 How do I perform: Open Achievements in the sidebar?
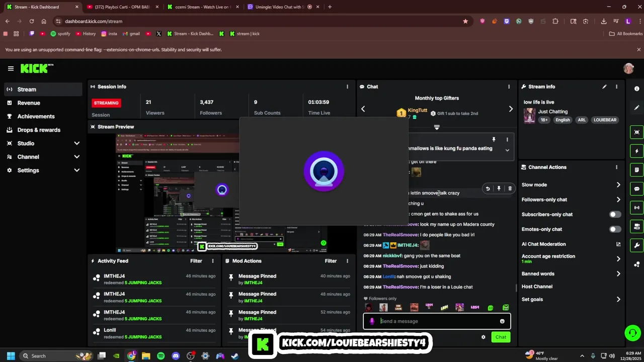(43, 116)
